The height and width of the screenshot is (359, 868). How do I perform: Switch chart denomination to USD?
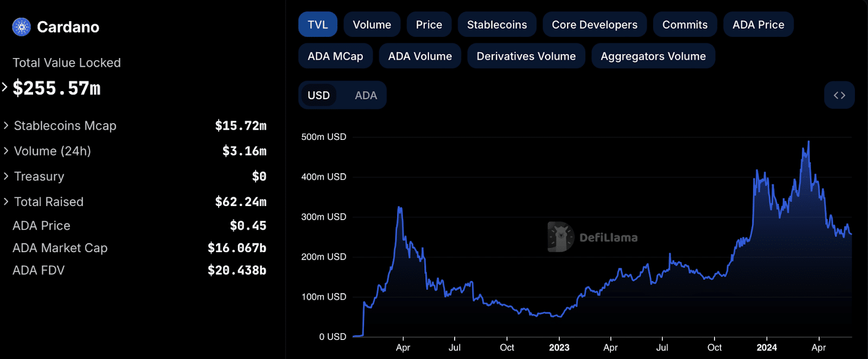(318, 95)
